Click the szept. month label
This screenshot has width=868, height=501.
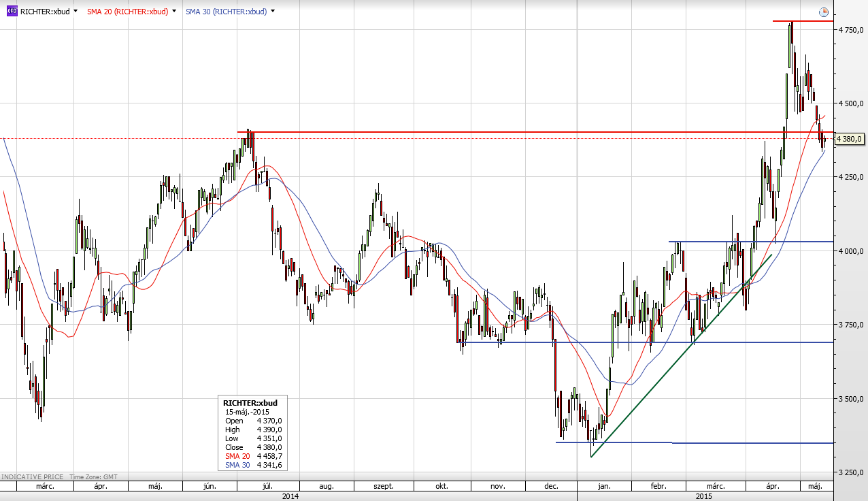tap(384, 487)
